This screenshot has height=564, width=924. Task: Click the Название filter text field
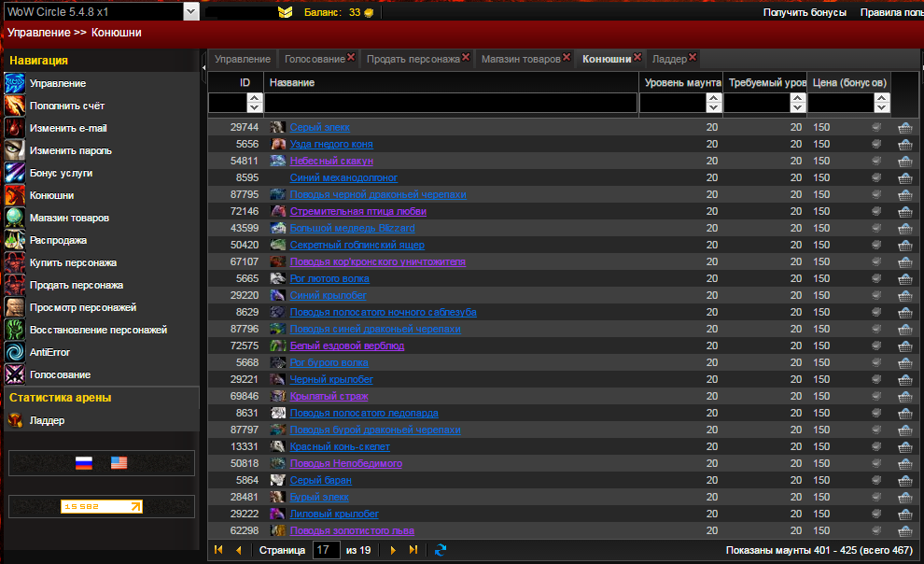[450, 103]
